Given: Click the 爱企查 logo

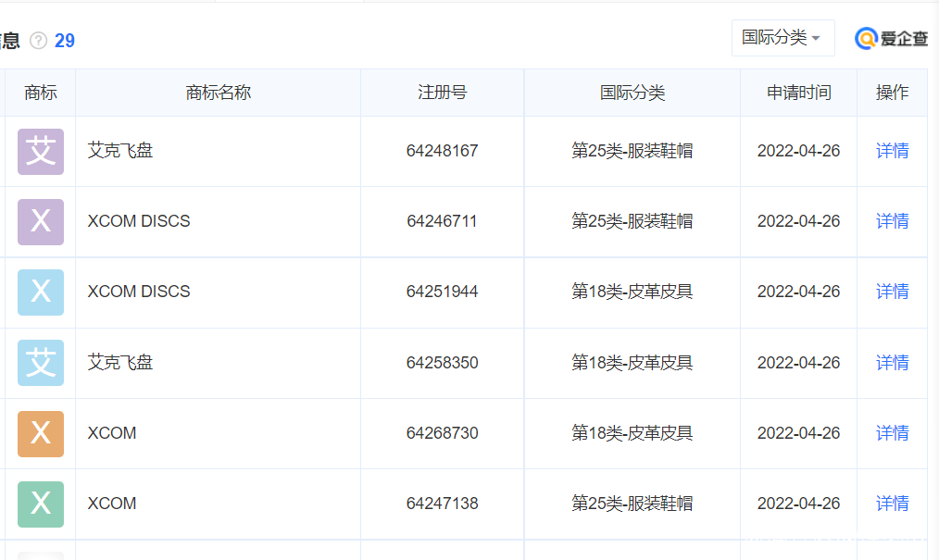Looking at the screenshot, I should pyautogui.click(x=892, y=38).
